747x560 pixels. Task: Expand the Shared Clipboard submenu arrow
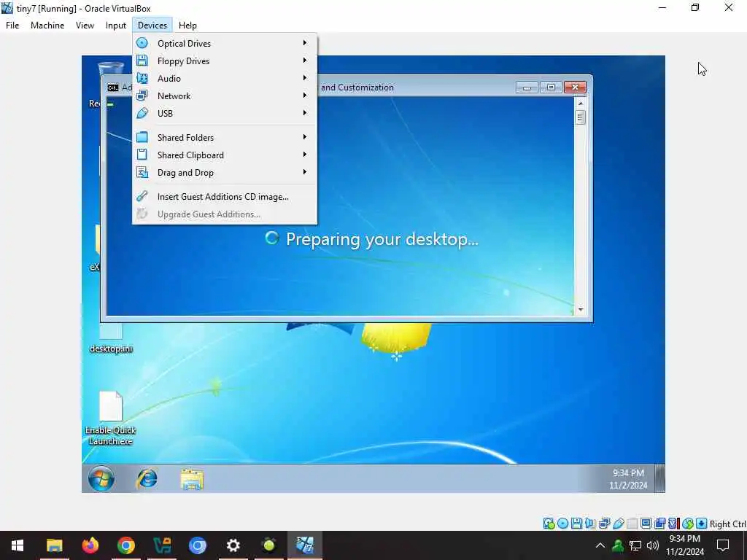[x=305, y=155]
